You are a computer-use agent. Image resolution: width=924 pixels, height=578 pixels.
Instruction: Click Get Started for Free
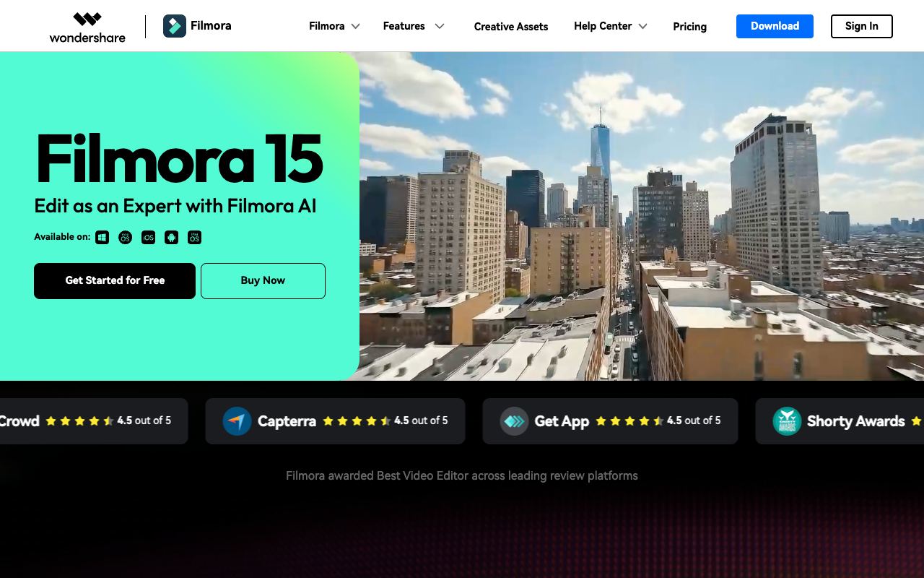(115, 280)
